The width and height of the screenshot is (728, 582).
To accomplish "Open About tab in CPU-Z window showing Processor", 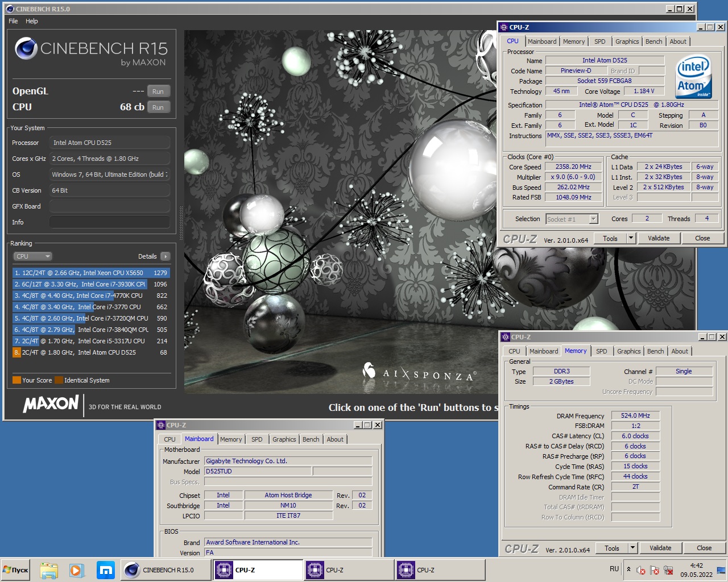I will click(678, 41).
